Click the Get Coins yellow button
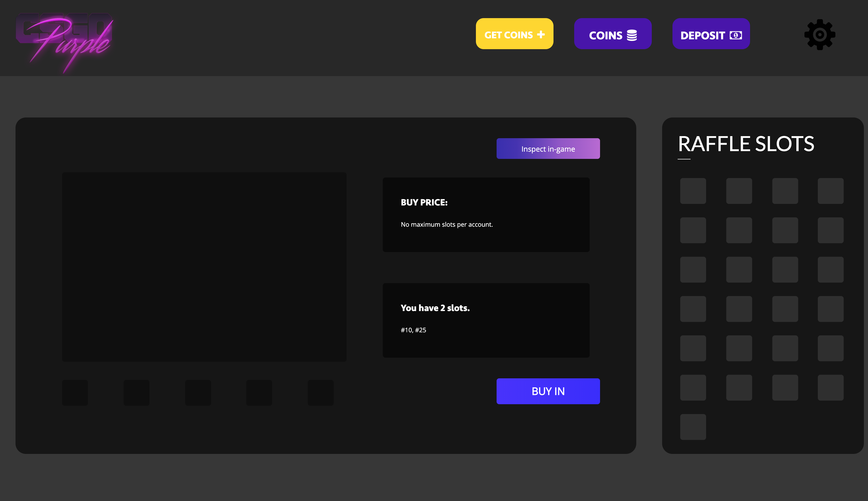 point(514,34)
